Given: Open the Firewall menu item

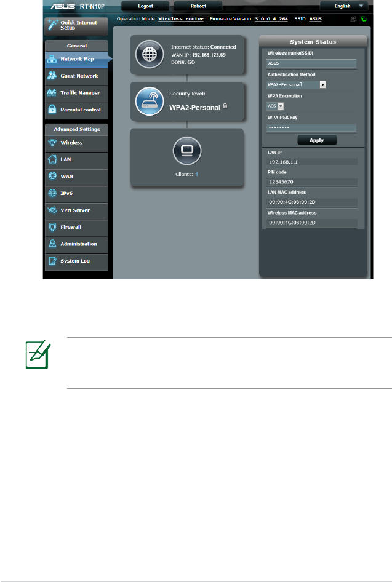Looking at the screenshot, I should [x=77, y=227].
